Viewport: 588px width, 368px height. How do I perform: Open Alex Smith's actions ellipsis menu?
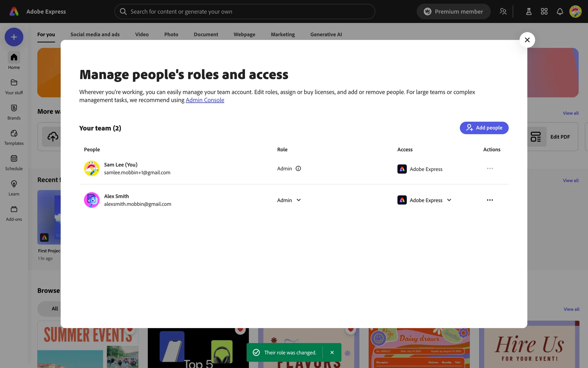490,200
